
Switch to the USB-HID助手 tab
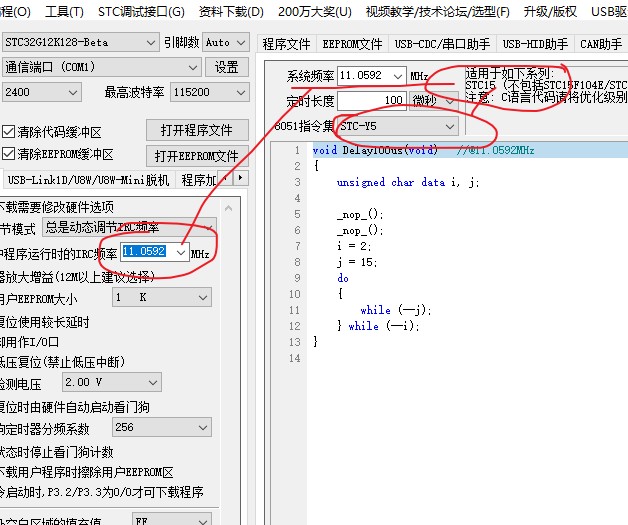tap(535, 44)
